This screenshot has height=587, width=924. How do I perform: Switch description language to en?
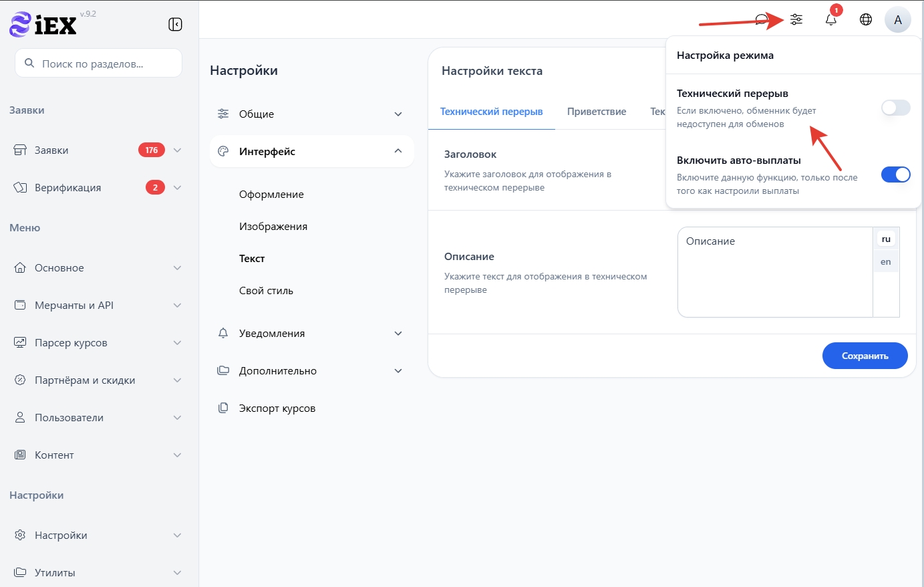[x=886, y=261]
